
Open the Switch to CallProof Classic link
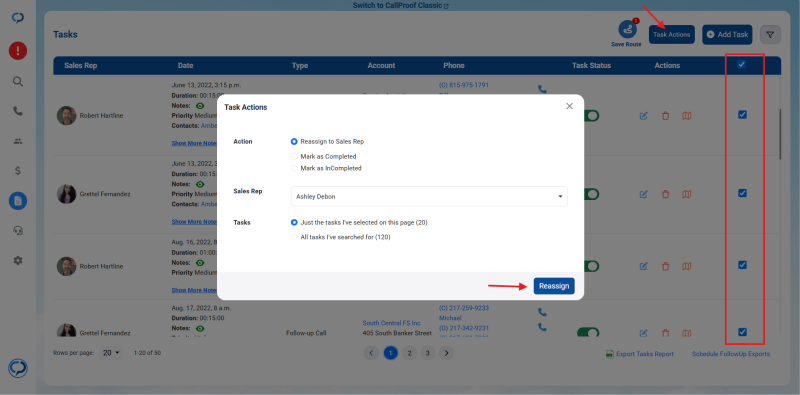[401, 6]
